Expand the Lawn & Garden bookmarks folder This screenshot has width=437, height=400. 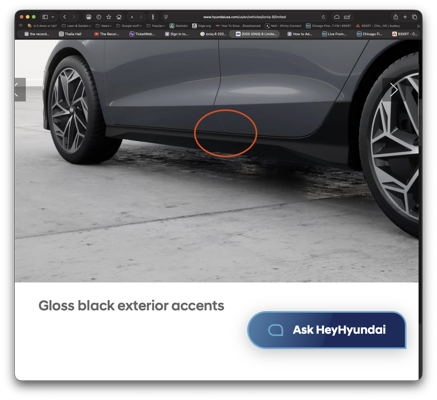pyautogui.click(x=76, y=26)
